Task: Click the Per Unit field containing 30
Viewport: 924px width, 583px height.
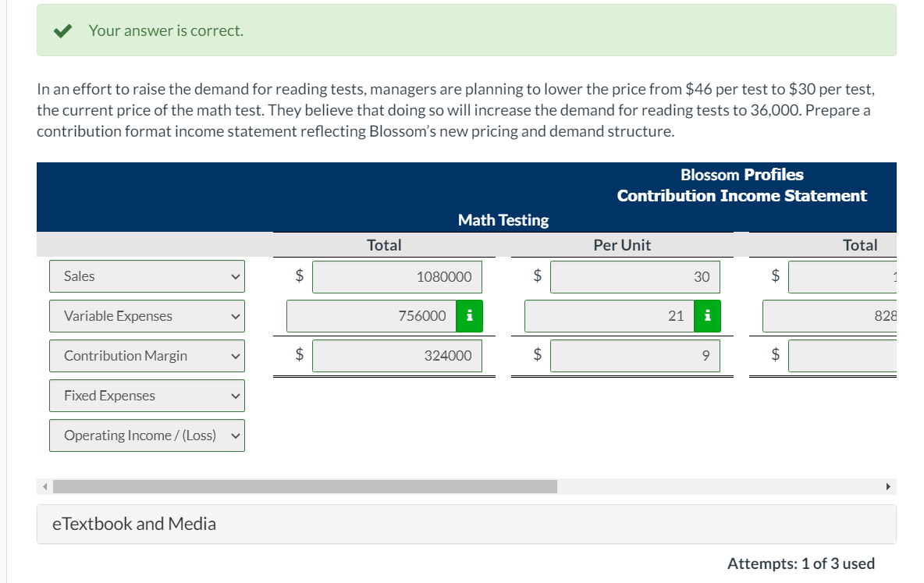Action: [x=634, y=276]
